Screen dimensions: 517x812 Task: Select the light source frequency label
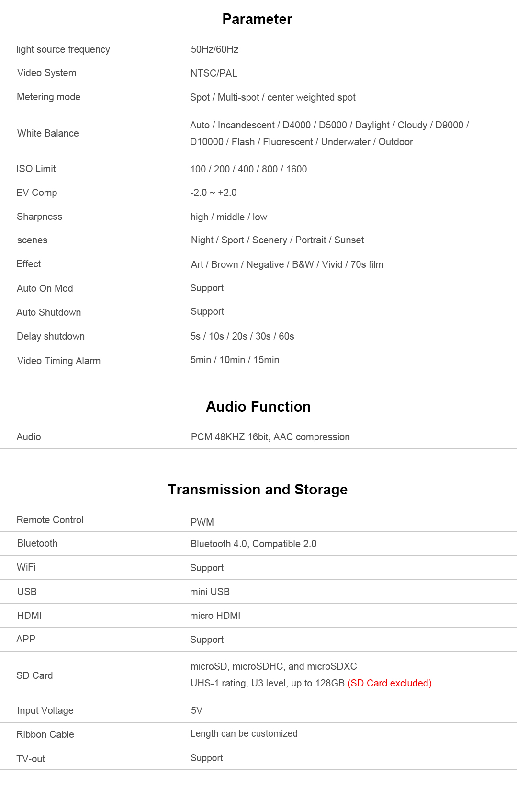point(63,49)
